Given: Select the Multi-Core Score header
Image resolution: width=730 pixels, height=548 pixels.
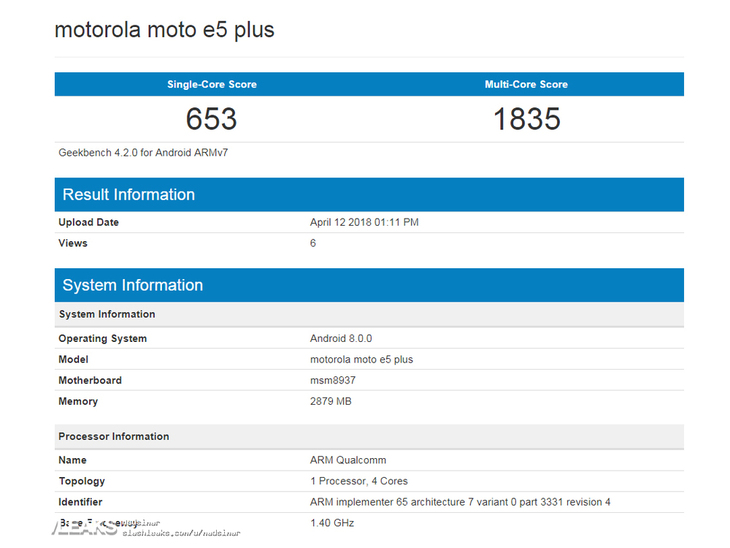Looking at the screenshot, I should [526, 84].
